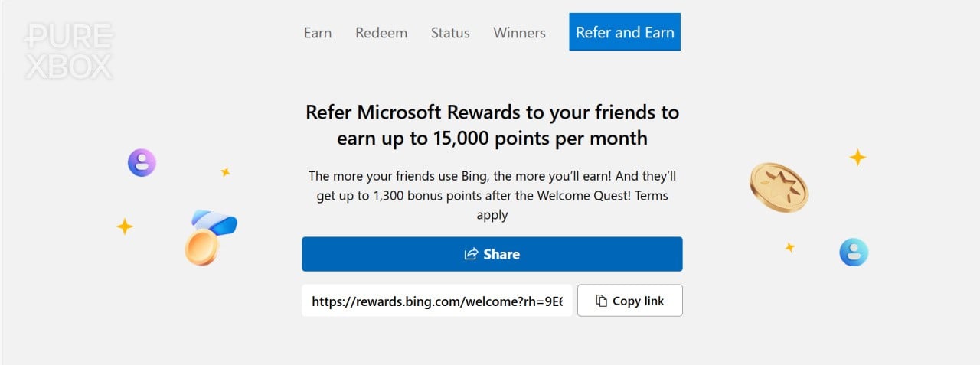
Task: Click the small star near the blue avatar
Action: tap(789, 247)
